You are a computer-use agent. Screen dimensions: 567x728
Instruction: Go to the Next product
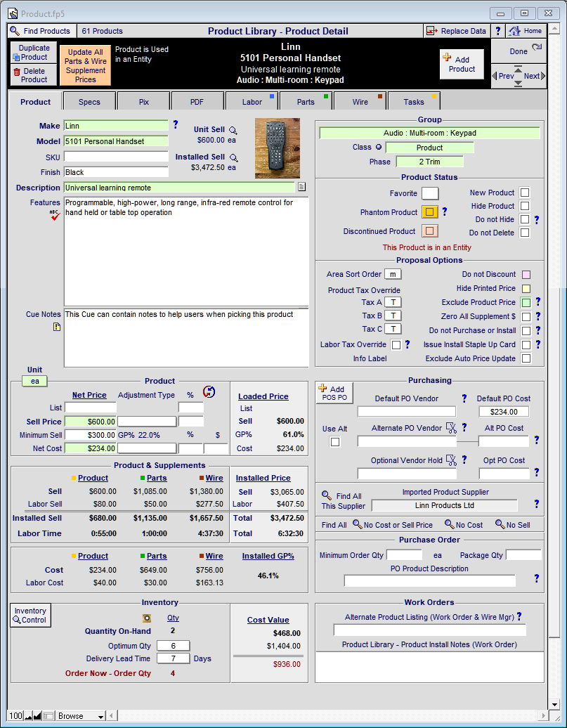(533, 76)
